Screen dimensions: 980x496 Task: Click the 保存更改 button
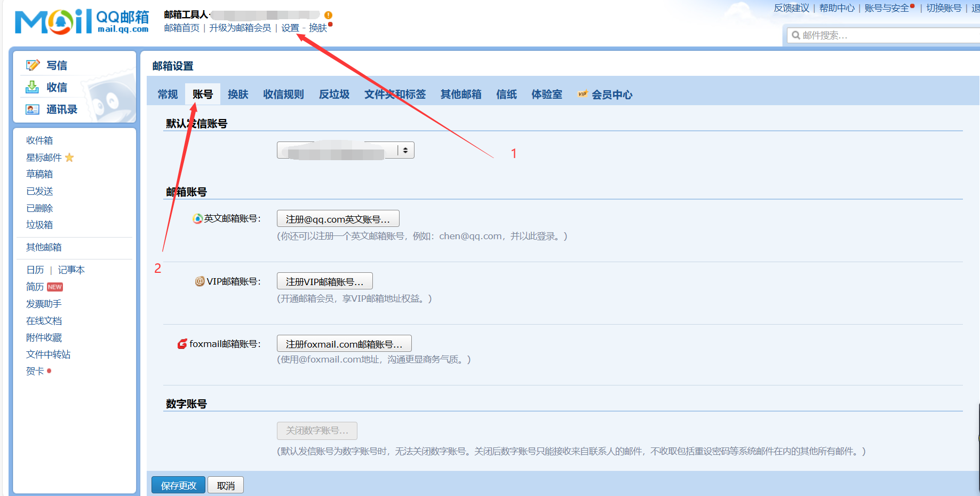[178, 485]
